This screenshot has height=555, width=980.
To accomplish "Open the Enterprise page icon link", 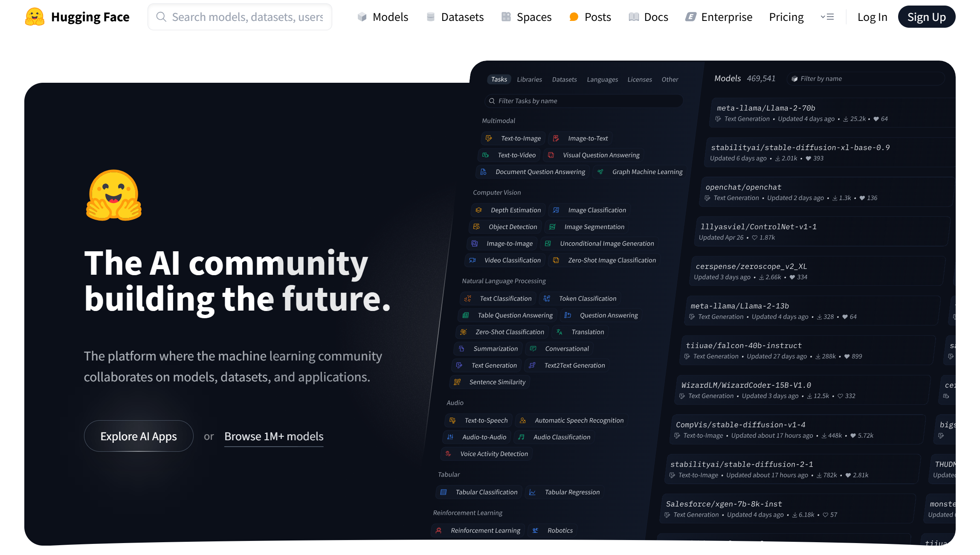I will coord(690,17).
